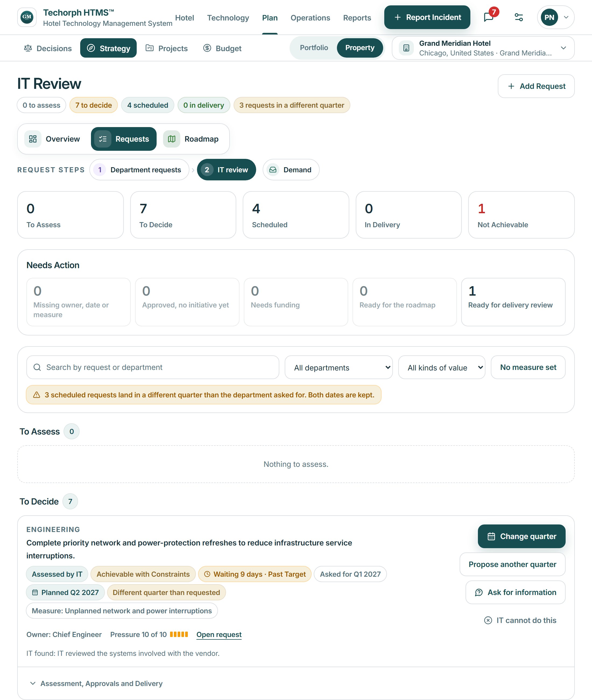Open the Ready for delivery review card
The height and width of the screenshot is (700, 592).
[x=513, y=302]
